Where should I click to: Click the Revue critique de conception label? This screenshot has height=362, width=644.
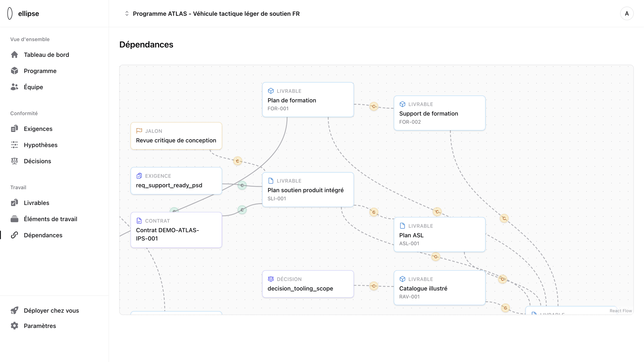(x=176, y=140)
